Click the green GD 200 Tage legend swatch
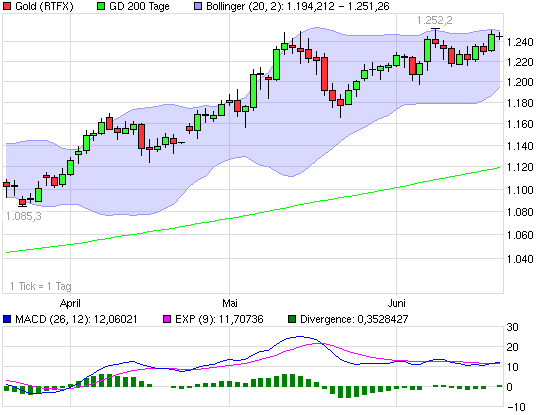This screenshot has width=545, height=415. pyautogui.click(x=101, y=6)
